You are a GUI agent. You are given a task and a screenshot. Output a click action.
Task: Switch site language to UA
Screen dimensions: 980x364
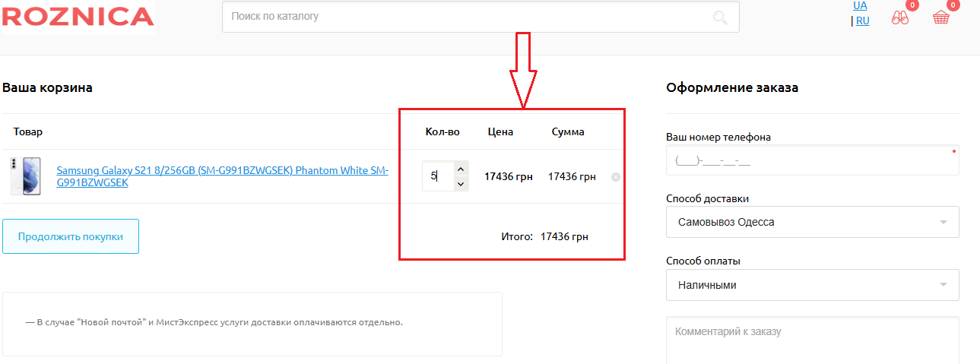click(x=860, y=5)
